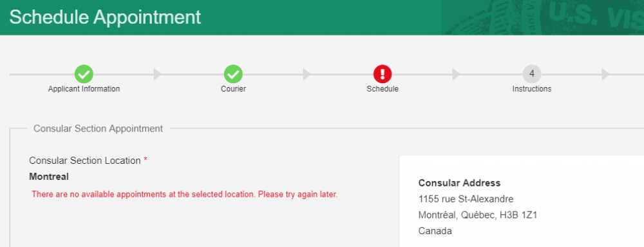Click the Schedule Appointment page heading

coord(105,17)
